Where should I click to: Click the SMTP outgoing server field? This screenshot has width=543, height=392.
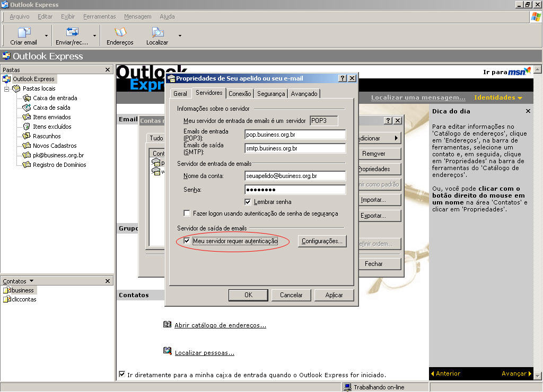point(295,148)
